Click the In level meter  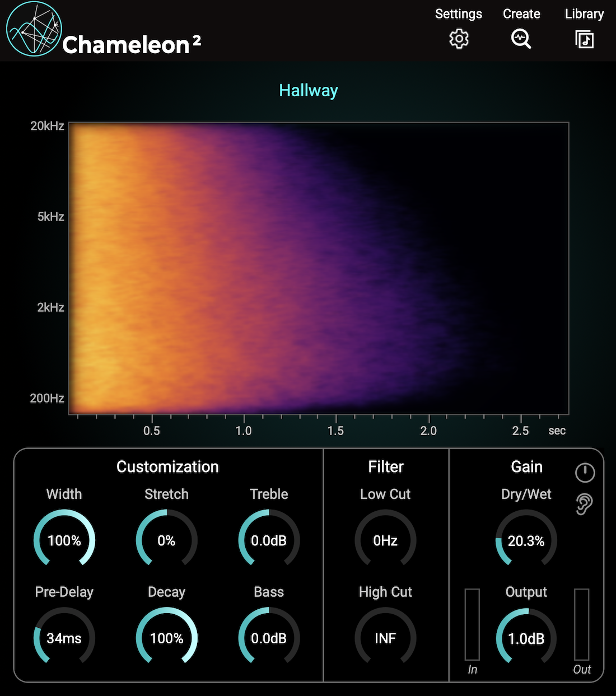472,624
